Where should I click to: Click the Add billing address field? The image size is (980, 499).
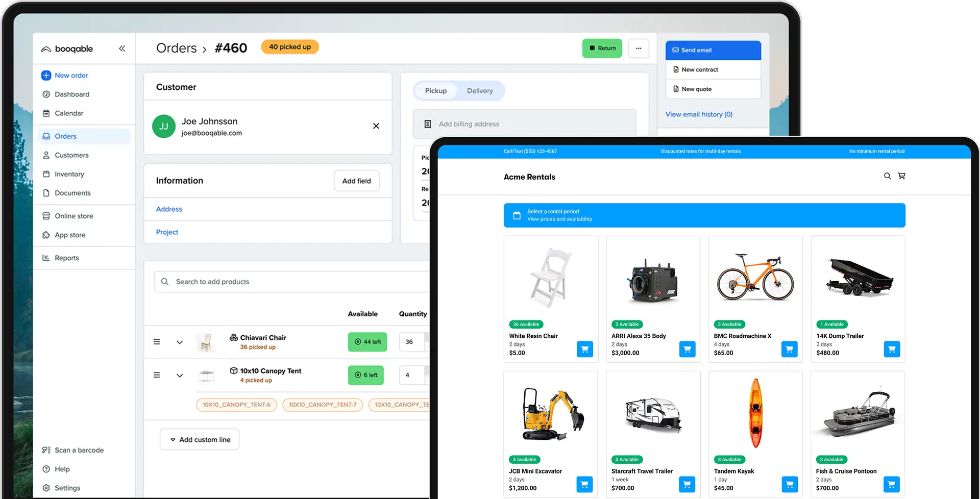tap(524, 124)
